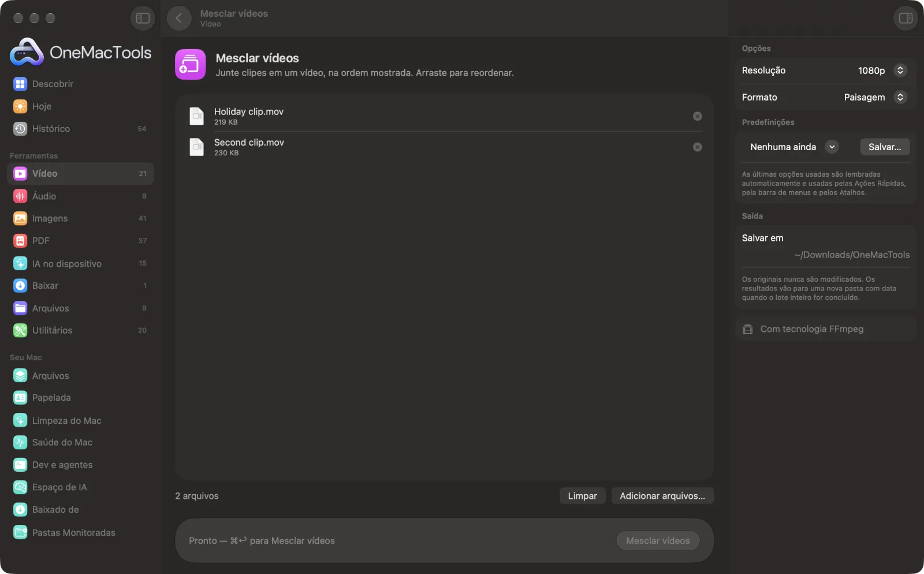Open the PDF tools category
The width and height of the screenshot is (924, 574).
80,241
